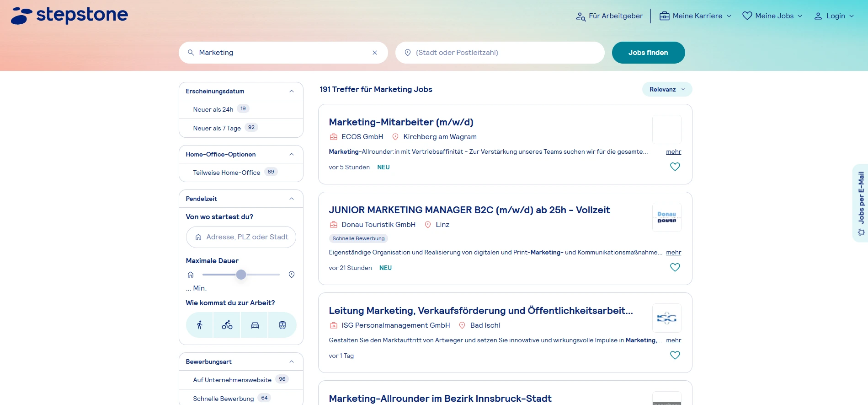Open the Marketing-Mitarbeiter (m/w/d) job

401,122
